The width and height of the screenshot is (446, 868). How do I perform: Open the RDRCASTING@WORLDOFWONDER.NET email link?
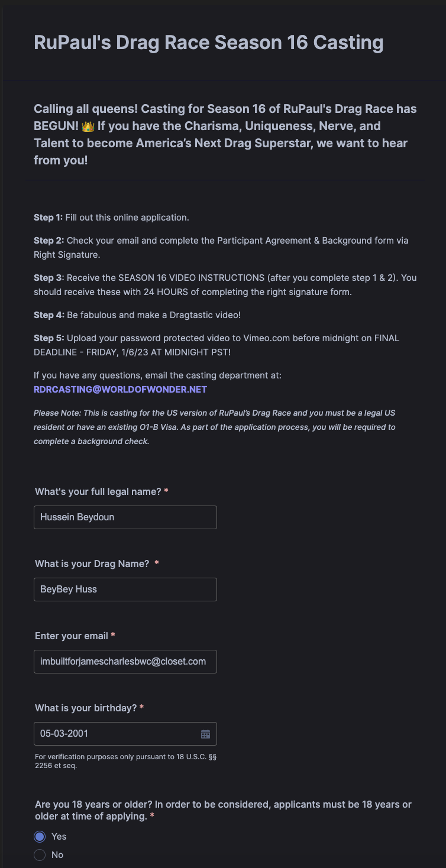point(121,390)
